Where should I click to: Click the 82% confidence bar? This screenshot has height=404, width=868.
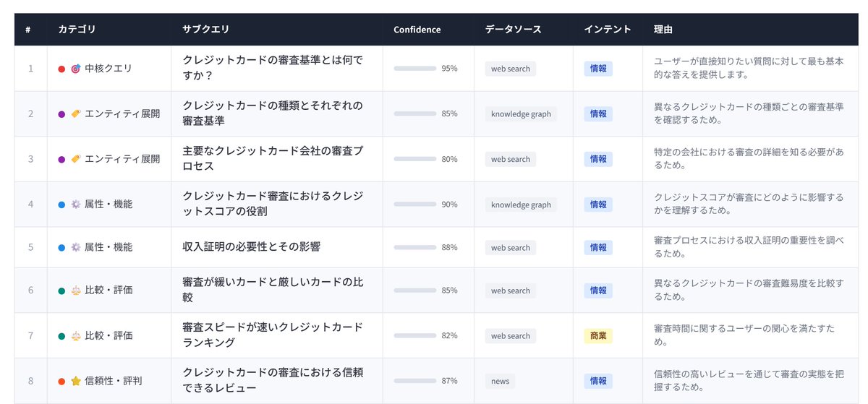[415, 336]
